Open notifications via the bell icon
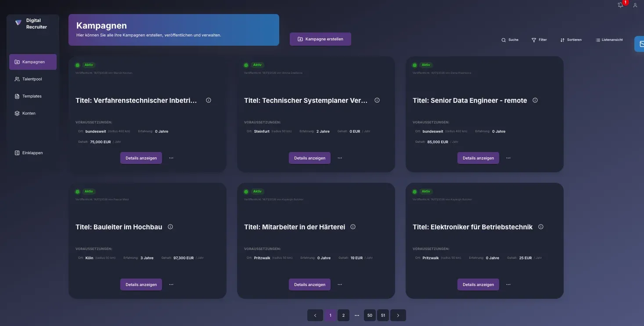Screen dimensions: 644x326 coord(620,5)
